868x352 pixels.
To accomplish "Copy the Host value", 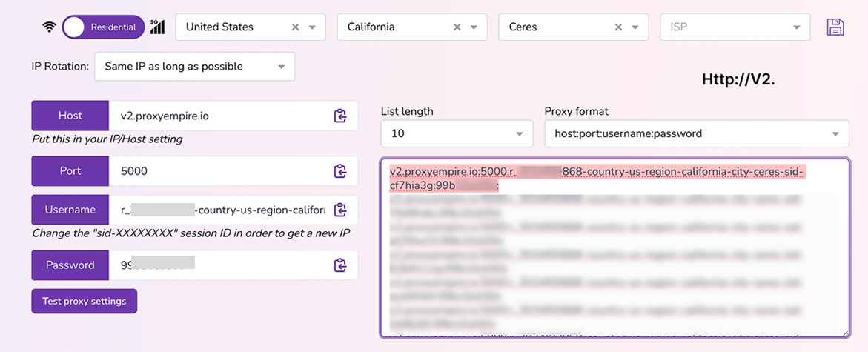I will click(x=340, y=116).
